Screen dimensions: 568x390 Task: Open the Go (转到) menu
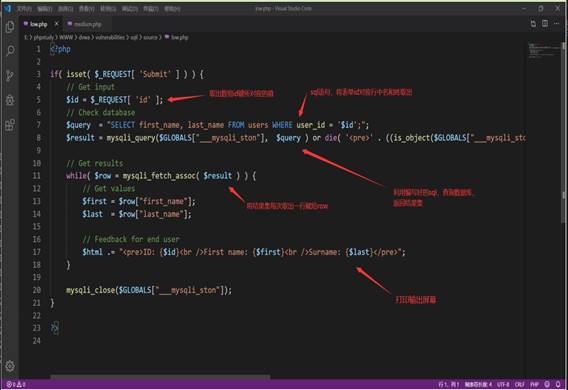point(108,9)
